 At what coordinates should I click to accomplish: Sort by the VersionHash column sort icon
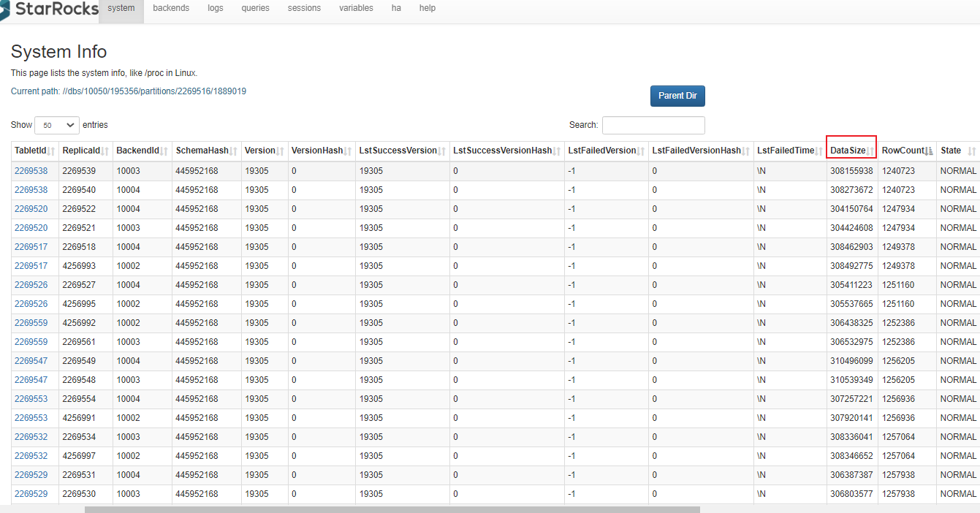coord(348,151)
